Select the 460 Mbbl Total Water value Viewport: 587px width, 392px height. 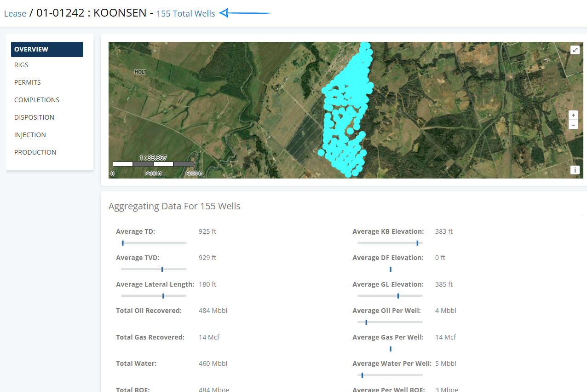(x=213, y=363)
